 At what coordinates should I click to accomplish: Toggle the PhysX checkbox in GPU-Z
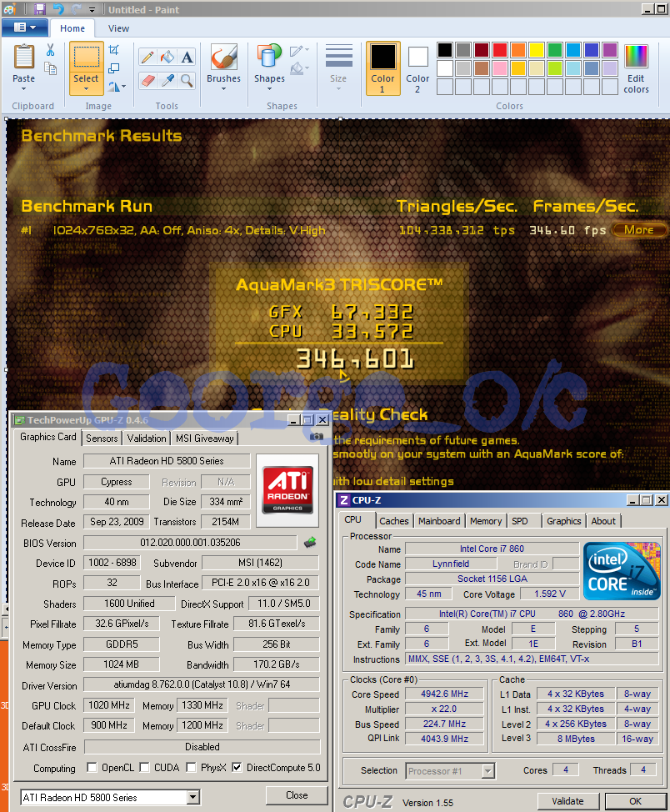(x=191, y=768)
